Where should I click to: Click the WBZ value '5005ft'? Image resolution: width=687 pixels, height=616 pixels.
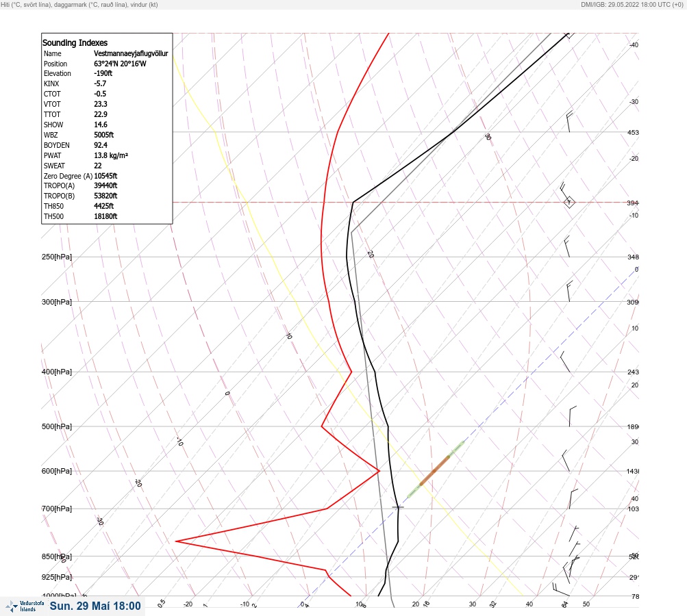[x=104, y=135]
